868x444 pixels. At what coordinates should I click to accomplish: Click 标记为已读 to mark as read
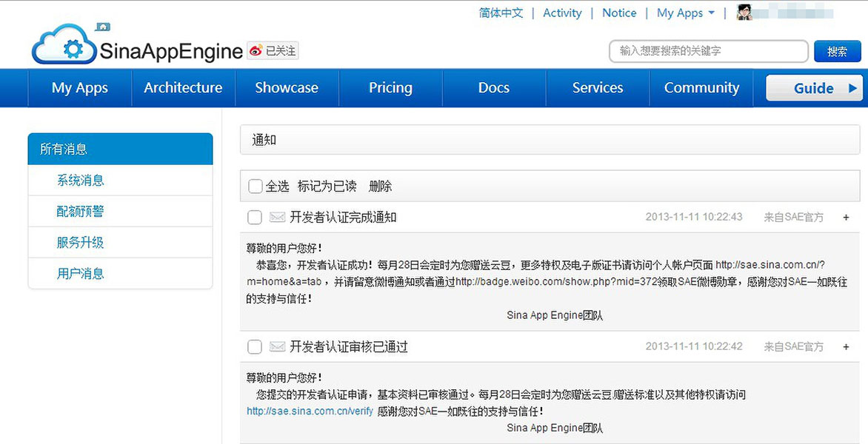coord(327,186)
